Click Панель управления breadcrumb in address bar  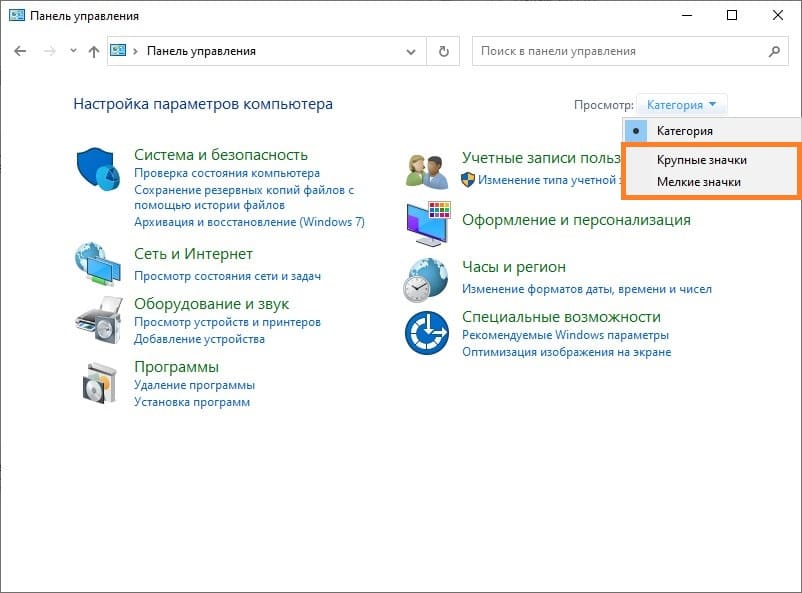tap(201, 51)
